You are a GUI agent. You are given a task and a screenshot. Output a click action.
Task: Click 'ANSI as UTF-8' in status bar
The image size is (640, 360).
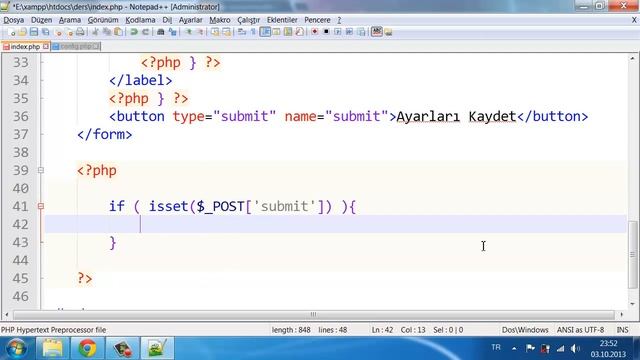[580, 330]
